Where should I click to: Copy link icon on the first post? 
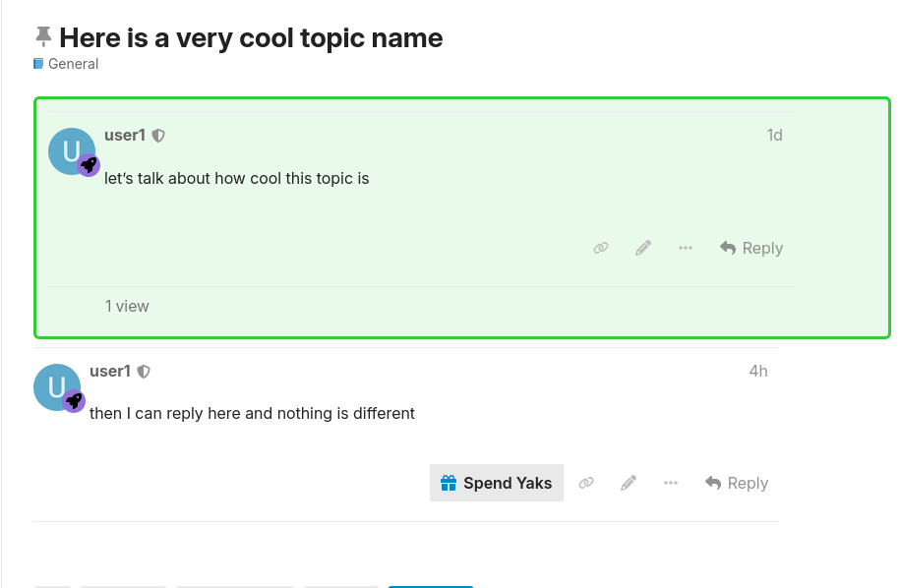(x=601, y=248)
